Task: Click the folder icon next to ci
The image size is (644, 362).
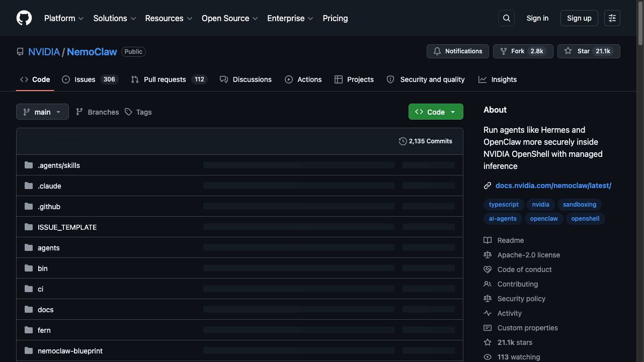Action: click(29, 289)
